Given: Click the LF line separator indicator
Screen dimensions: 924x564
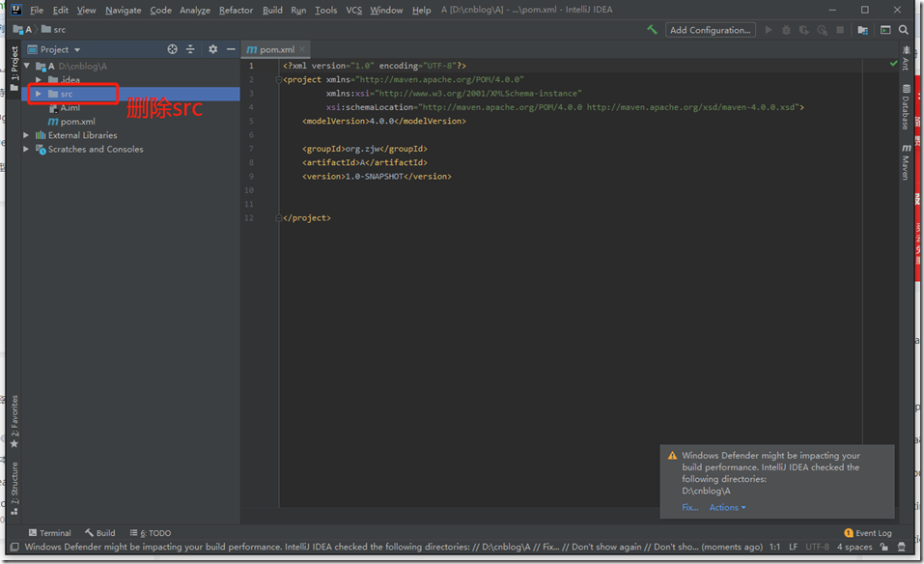Looking at the screenshot, I should (794, 547).
